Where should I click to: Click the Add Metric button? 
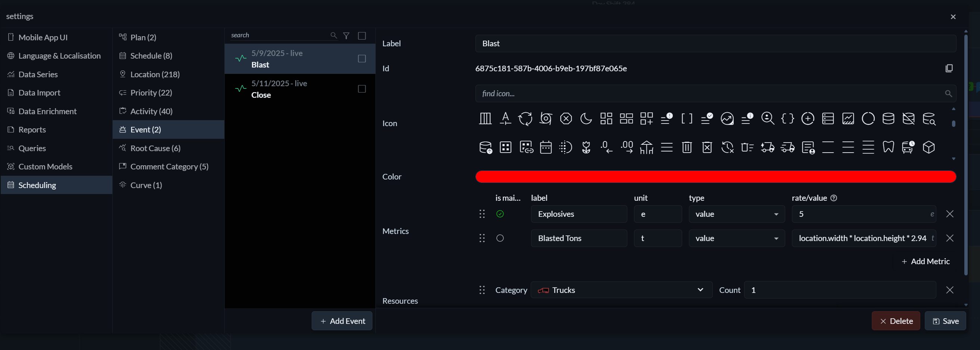pyautogui.click(x=925, y=261)
